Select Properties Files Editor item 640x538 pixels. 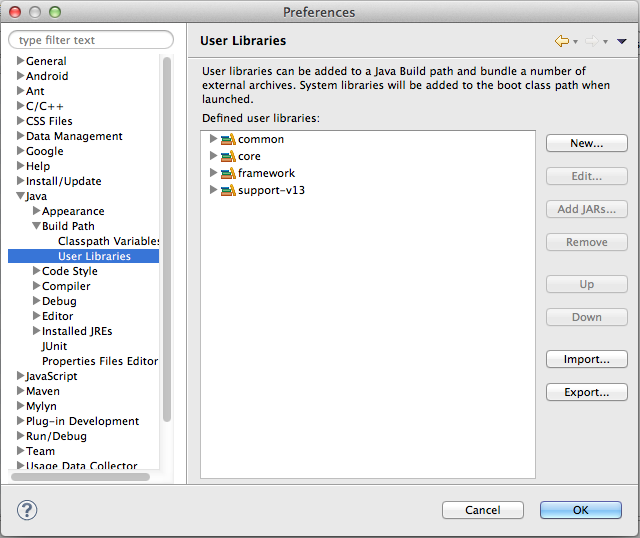point(100,361)
